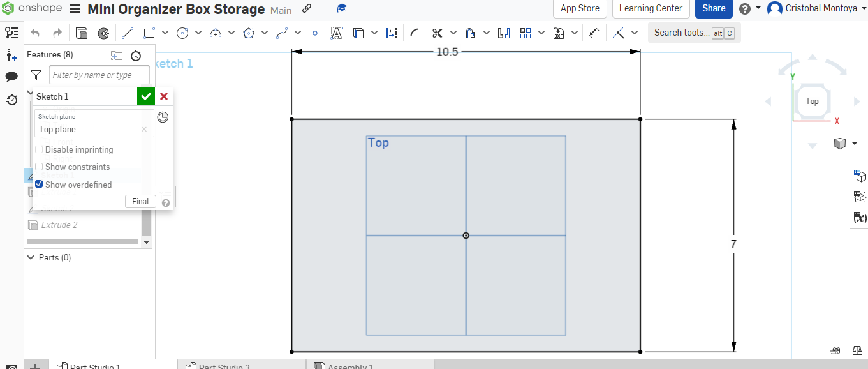Open the document hamburger menu
The image size is (868, 369).
pyautogui.click(x=75, y=9)
